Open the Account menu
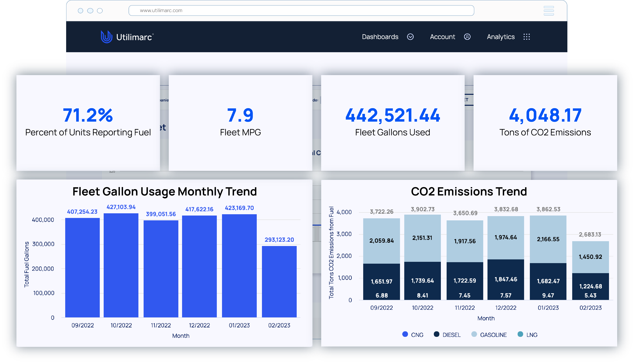 (442, 37)
